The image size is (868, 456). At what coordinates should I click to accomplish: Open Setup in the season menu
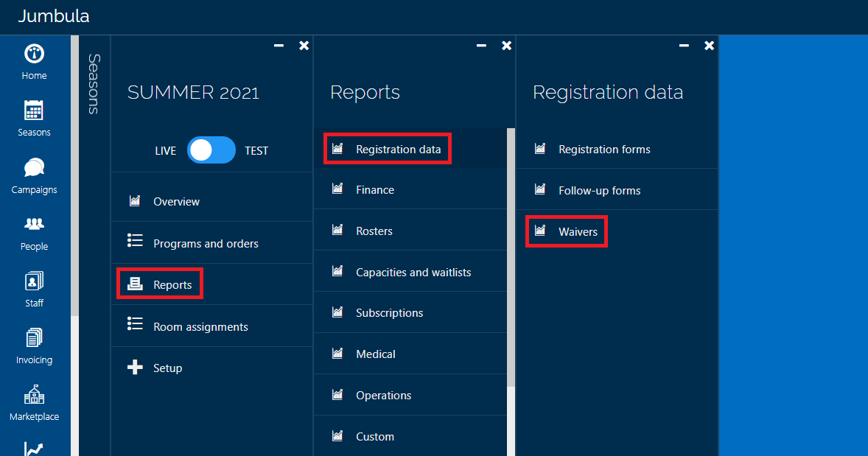point(212,368)
